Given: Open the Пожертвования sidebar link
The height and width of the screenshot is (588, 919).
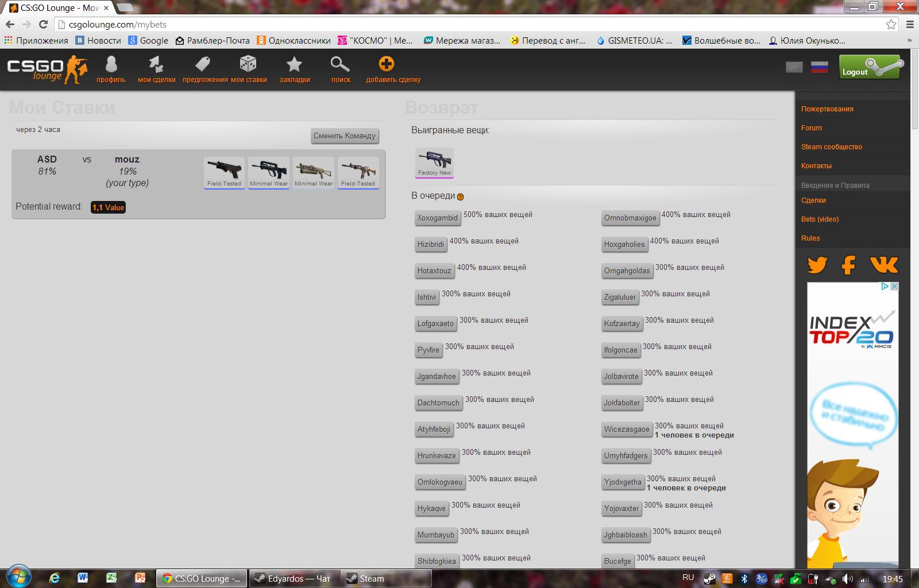Looking at the screenshot, I should click(827, 109).
